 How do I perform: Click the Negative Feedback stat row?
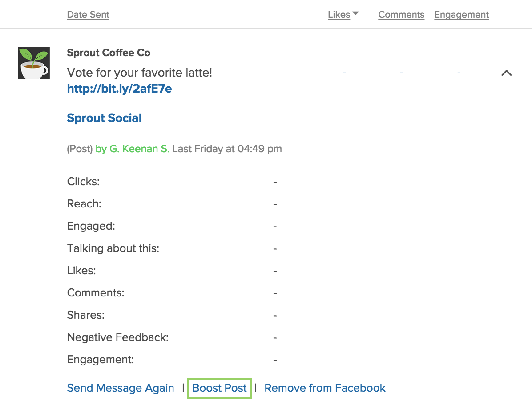click(x=172, y=337)
